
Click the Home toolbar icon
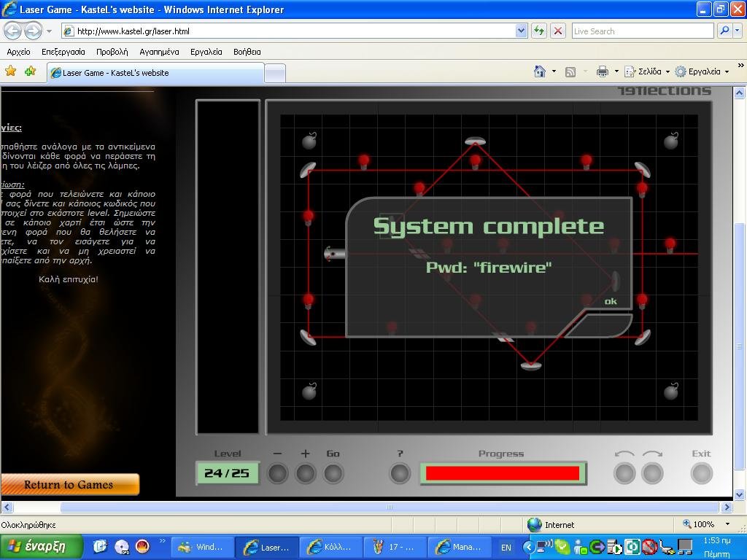(539, 71)
